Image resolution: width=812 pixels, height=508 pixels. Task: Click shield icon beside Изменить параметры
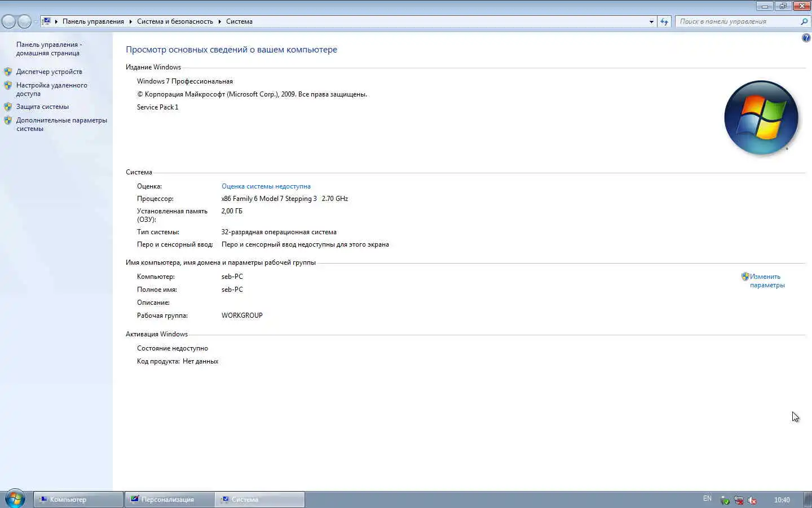745,277
